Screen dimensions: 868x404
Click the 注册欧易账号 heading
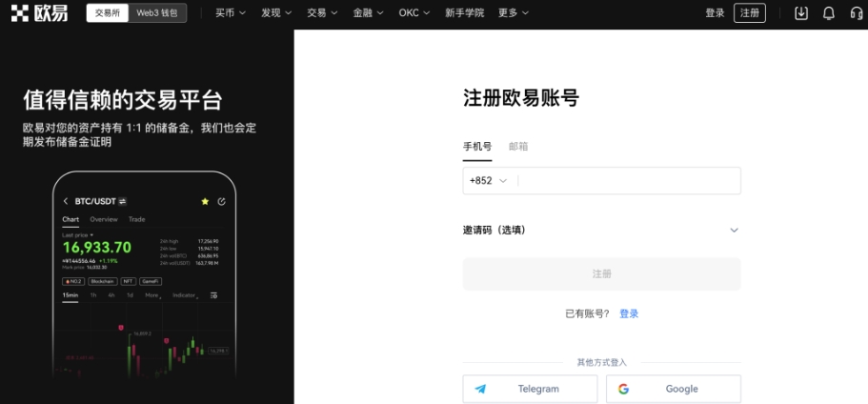pyautogui.click(x=521, y=98)
